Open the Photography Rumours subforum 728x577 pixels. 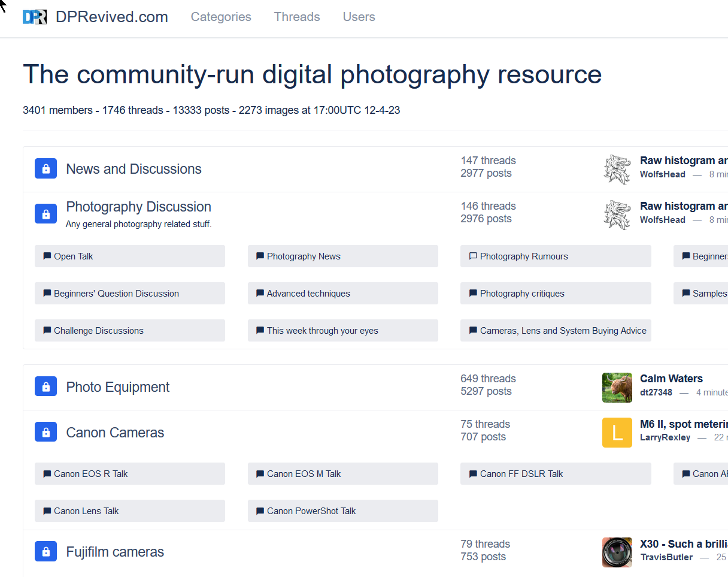[x=556, y=256]
